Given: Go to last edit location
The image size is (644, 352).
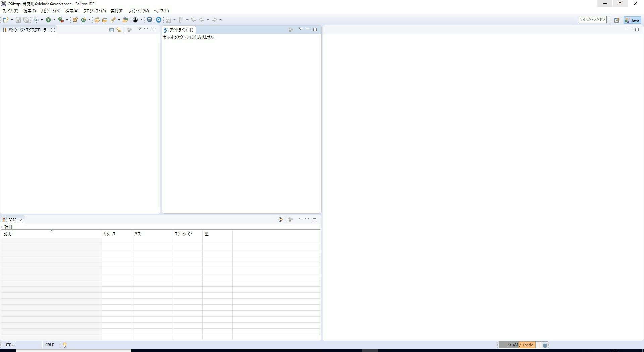Looking at the screenshot, I should (x=194, y=20).
